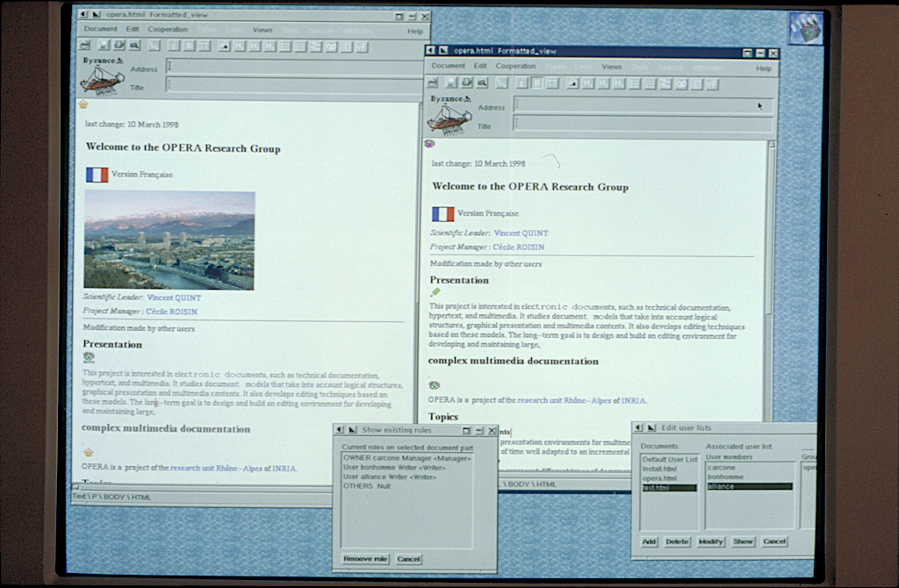Follow the Vincent QUINT link in right window
Image resolution: width=899 pixels, height=588 pixels.
coord(521,233)
